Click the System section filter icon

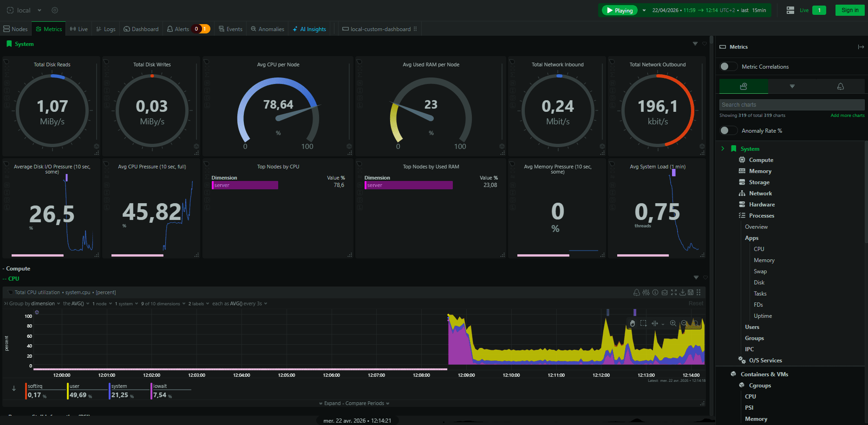tap(695, 44)
